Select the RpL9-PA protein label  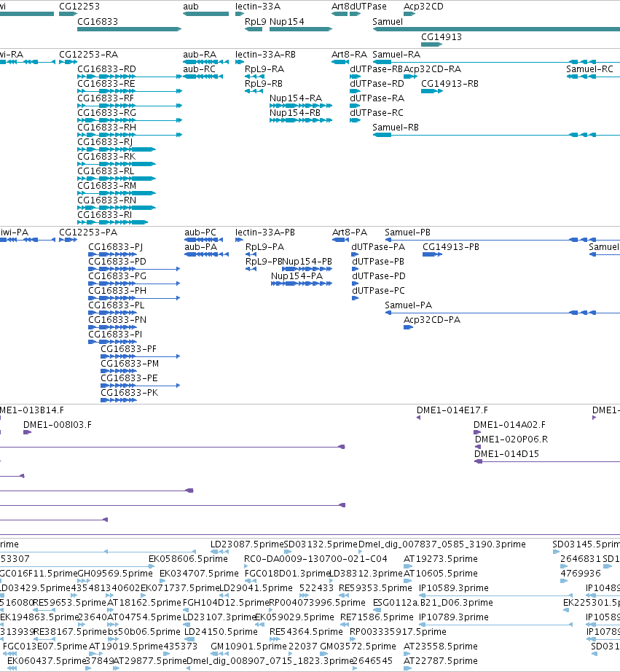click(264, 247)
